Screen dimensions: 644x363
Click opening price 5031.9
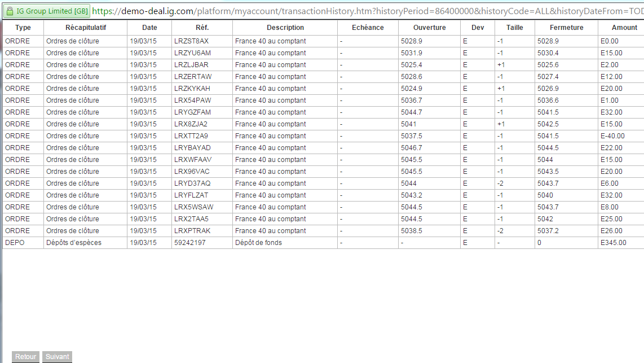pyautogui.click(x=412, y=53)
